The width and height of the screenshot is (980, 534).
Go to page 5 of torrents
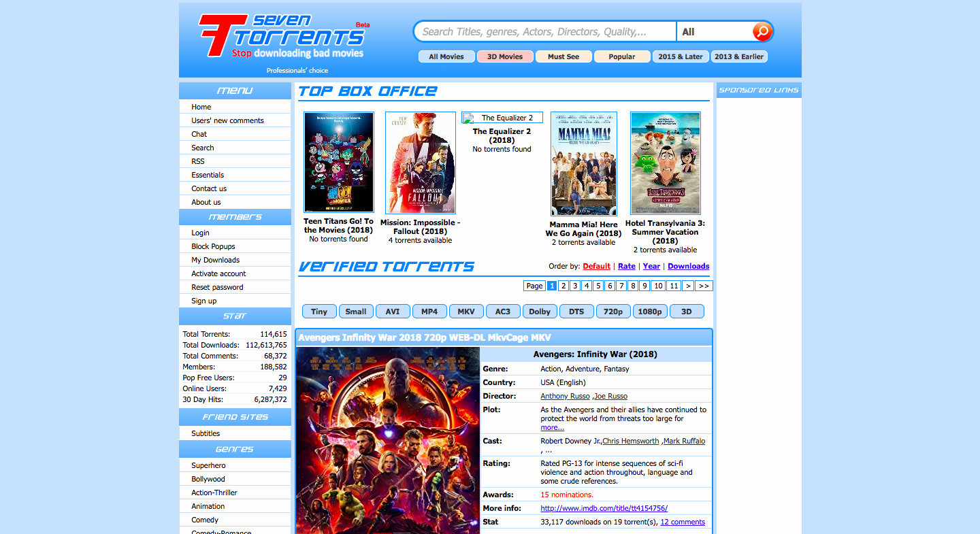pyautogui.click(x=598, y=286)
